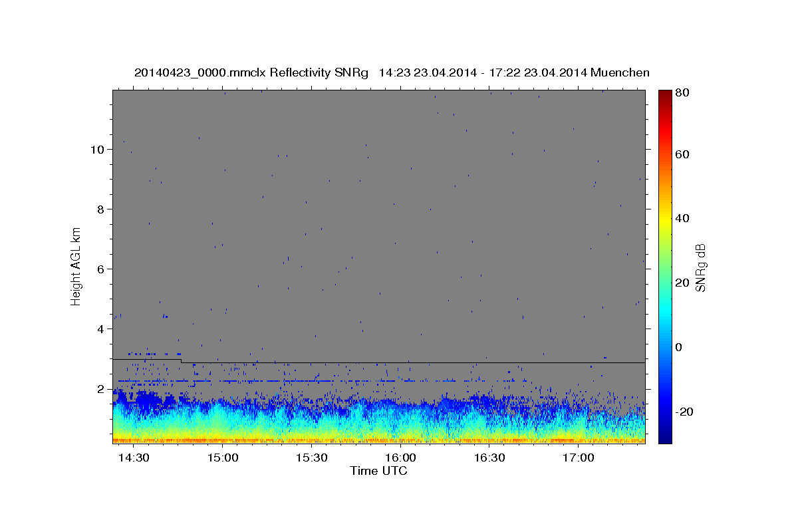Click the colorbar value '60'

(x=682, y=154)
